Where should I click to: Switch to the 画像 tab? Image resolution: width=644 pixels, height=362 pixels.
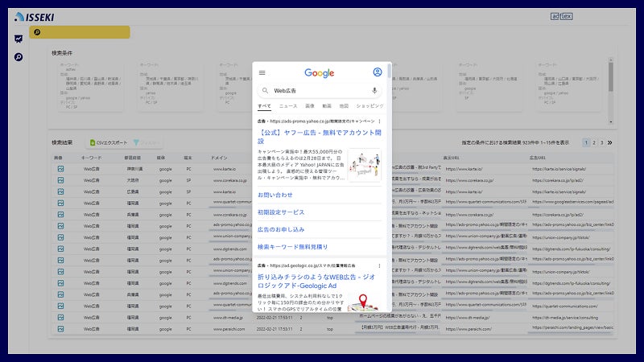[310, 106]
